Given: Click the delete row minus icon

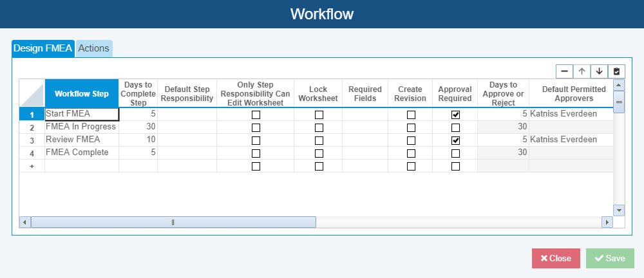Looking at the screenshot, I should [x=564, y=71].
